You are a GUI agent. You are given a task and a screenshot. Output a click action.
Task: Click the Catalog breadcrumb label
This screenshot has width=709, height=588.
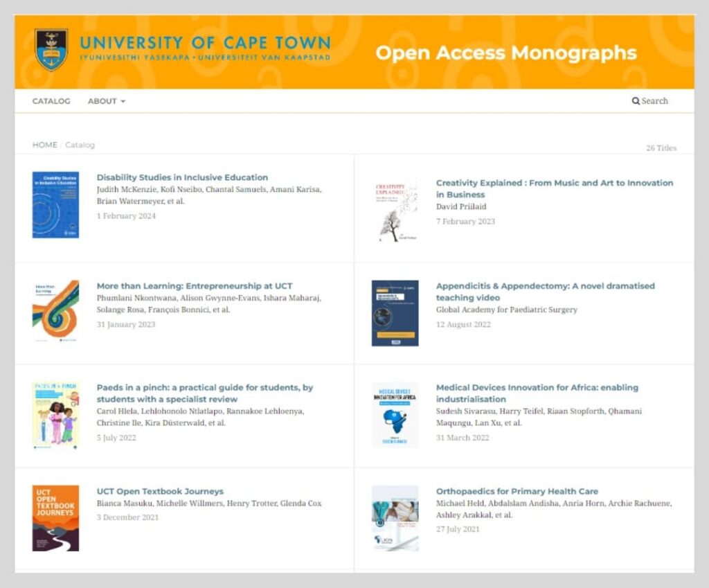(80, 145)
